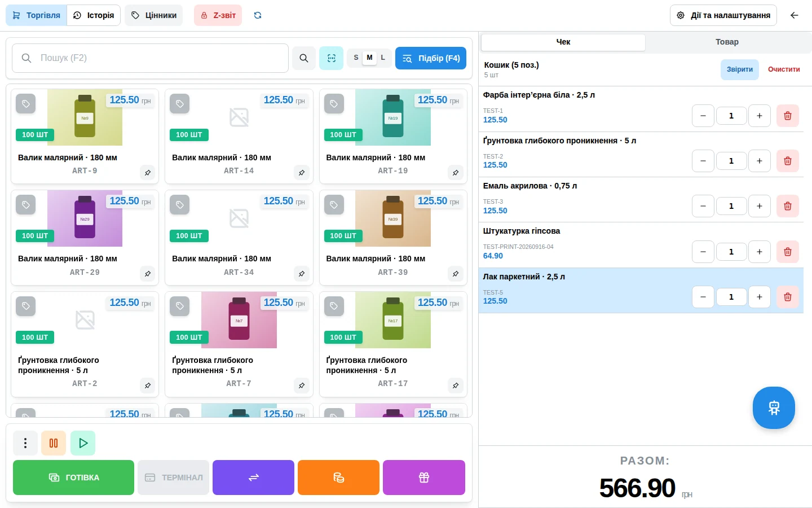Image resolution: width=812 pixels, height=508 pixels.
Task: Pin the ART-17 product card
Action: pyautogui.click(x=456, y=386)
